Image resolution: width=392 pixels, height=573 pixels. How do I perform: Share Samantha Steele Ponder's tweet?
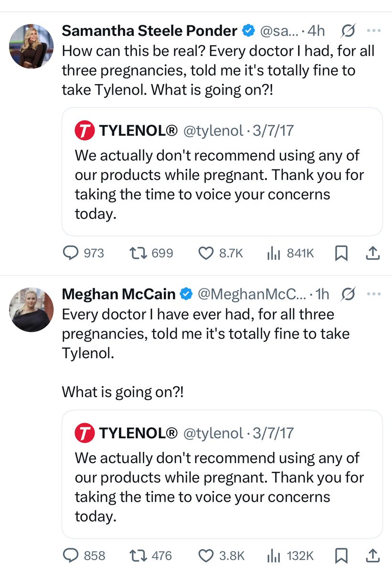point(372,254)
